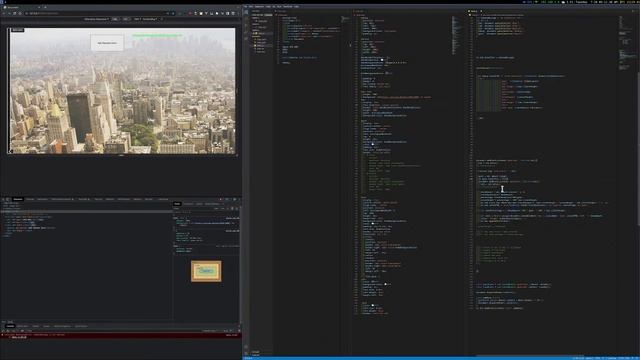The image size is (640, 360).
Task: Open the Terminal menu in VS Code
Action: pos(288,7)
